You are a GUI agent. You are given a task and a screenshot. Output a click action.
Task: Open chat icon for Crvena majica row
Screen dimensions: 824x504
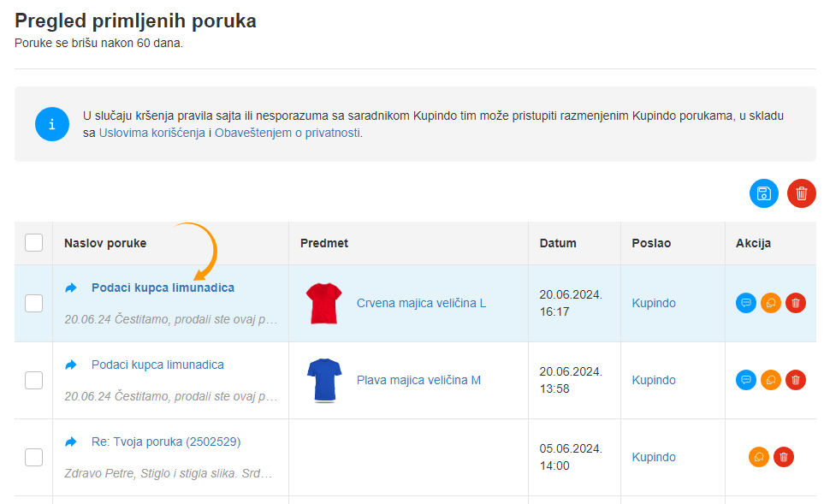(x=745, y=303)
